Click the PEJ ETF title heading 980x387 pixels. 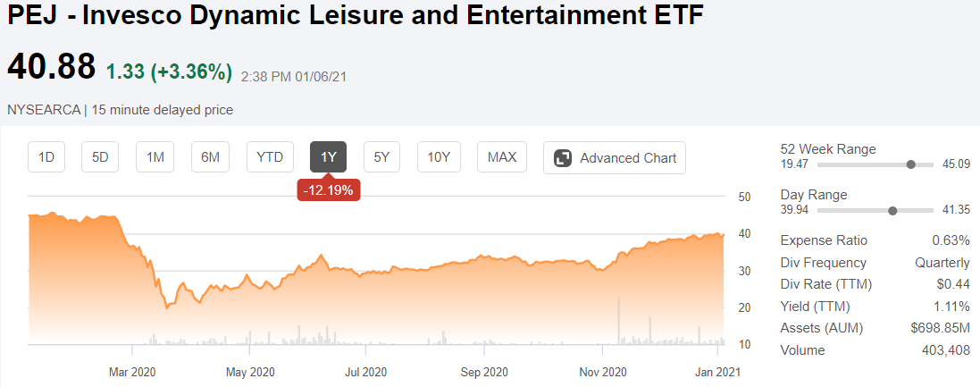355,16
